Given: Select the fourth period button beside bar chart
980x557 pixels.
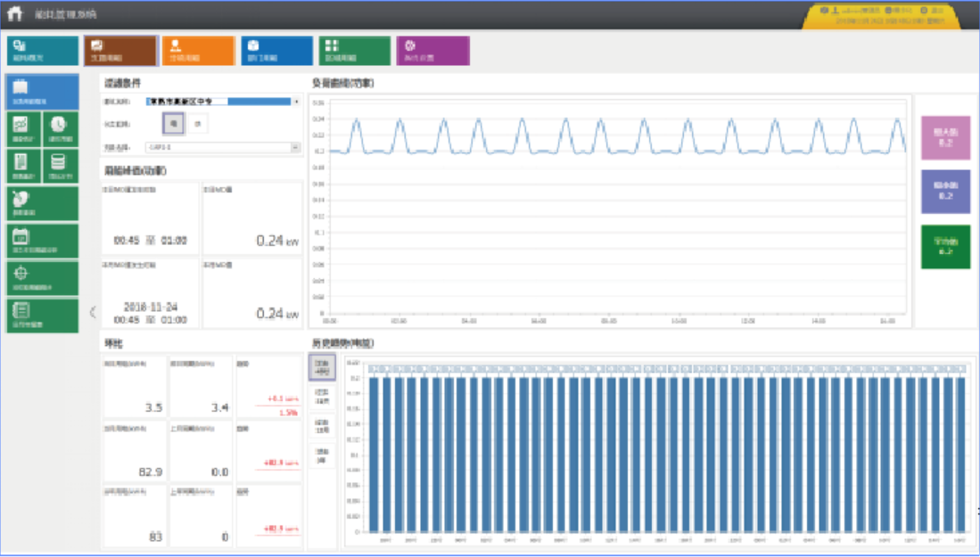Looking at the screenshot, I should 323,455.
